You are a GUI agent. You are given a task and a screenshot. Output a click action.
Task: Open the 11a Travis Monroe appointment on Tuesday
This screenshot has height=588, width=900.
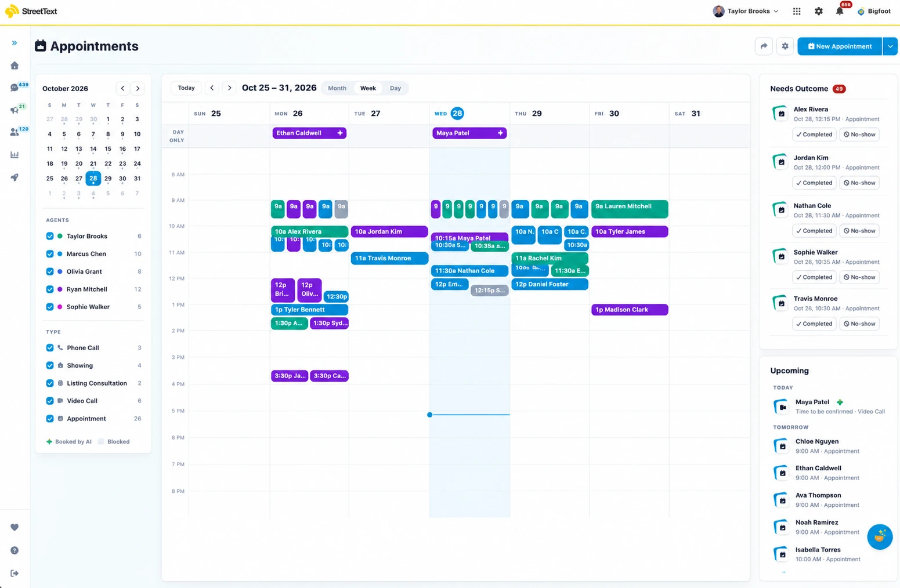[389, 259]
